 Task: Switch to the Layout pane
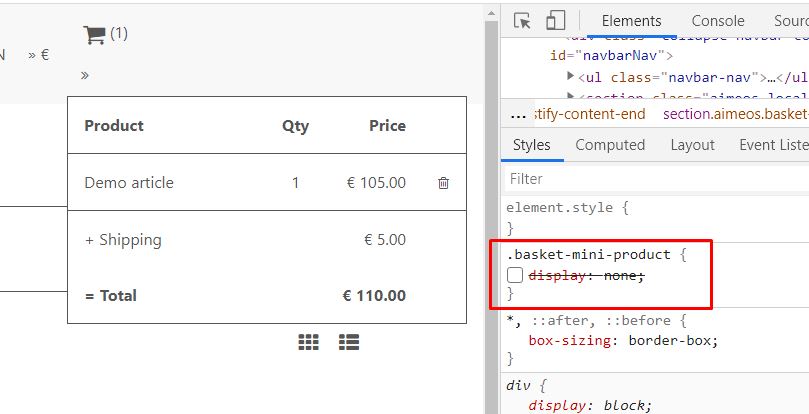coord(692,145)
